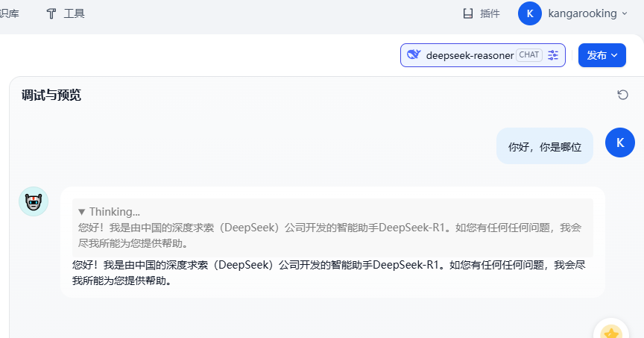Screen dimensions: 644x338
Task: Click the assistant reply starting 您好！我是由中国的
Action: [329, 272]
